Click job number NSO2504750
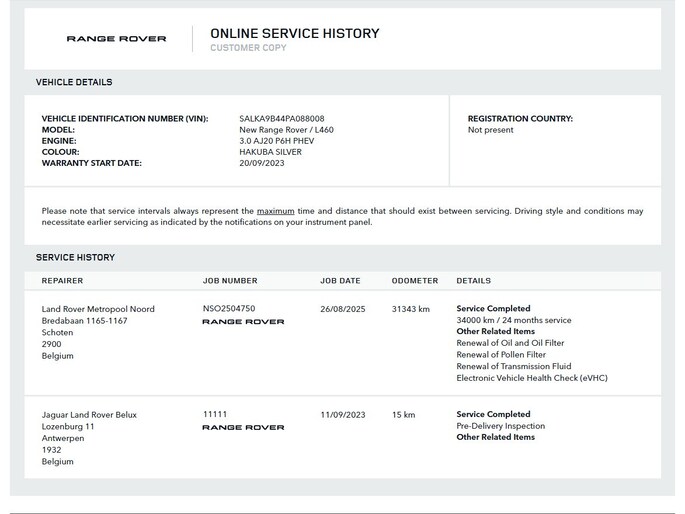685x514 pixels. 229,309
